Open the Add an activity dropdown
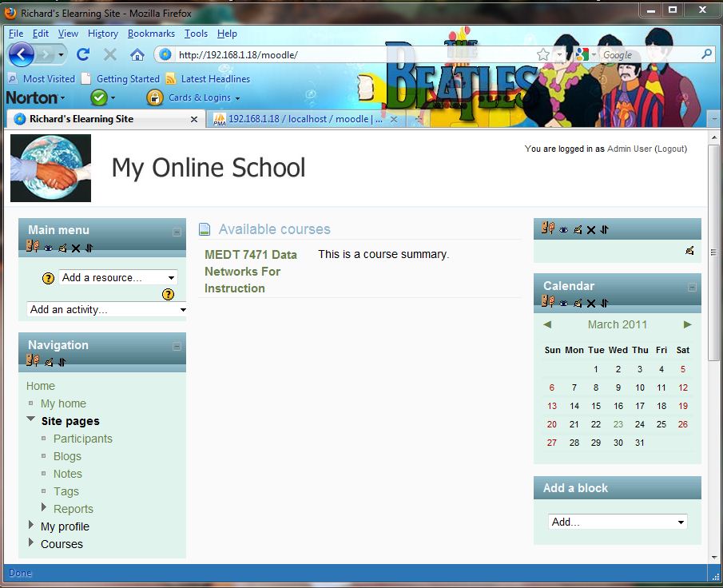The height and width of the screenshot is (588, 723). (107, 309)
